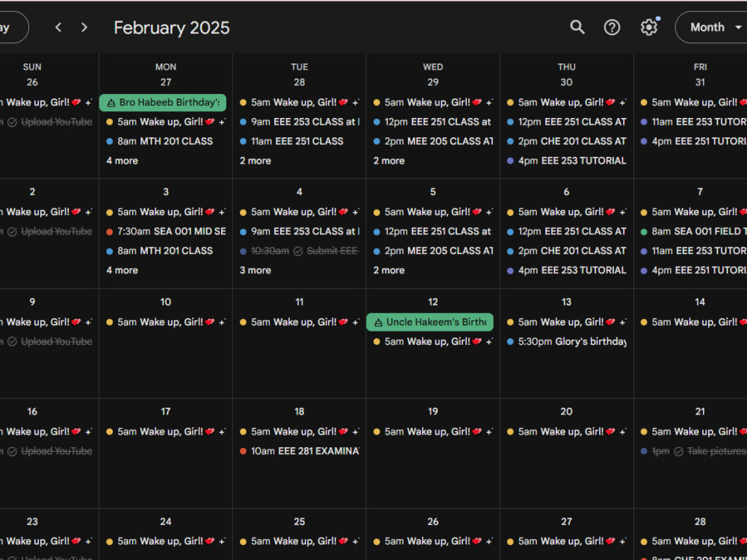Go to previous month arrow

click(x=58, y=27)
